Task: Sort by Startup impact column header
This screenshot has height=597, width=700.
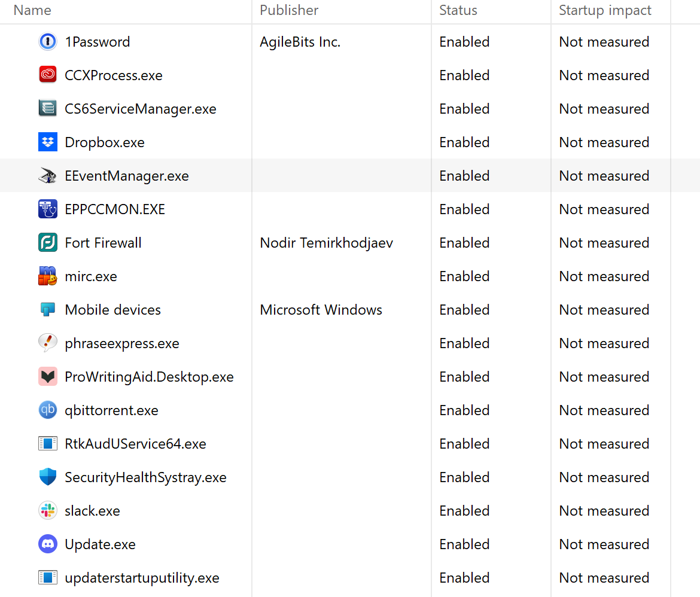Action: [x=605, y=10]
